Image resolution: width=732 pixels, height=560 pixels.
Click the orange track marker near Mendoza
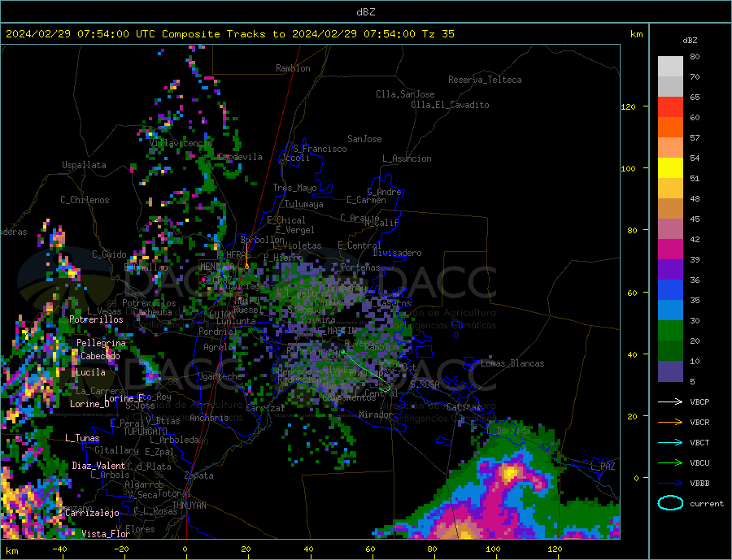pos(246,267)
